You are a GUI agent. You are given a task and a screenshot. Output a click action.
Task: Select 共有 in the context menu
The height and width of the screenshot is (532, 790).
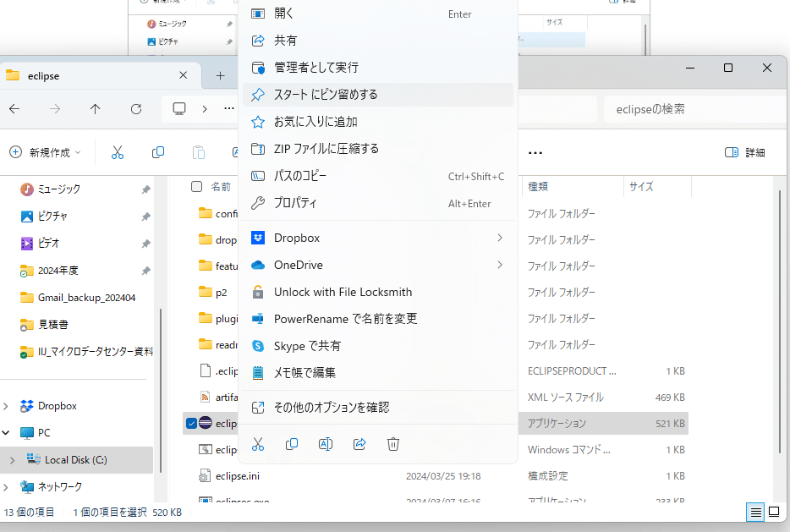378,41
